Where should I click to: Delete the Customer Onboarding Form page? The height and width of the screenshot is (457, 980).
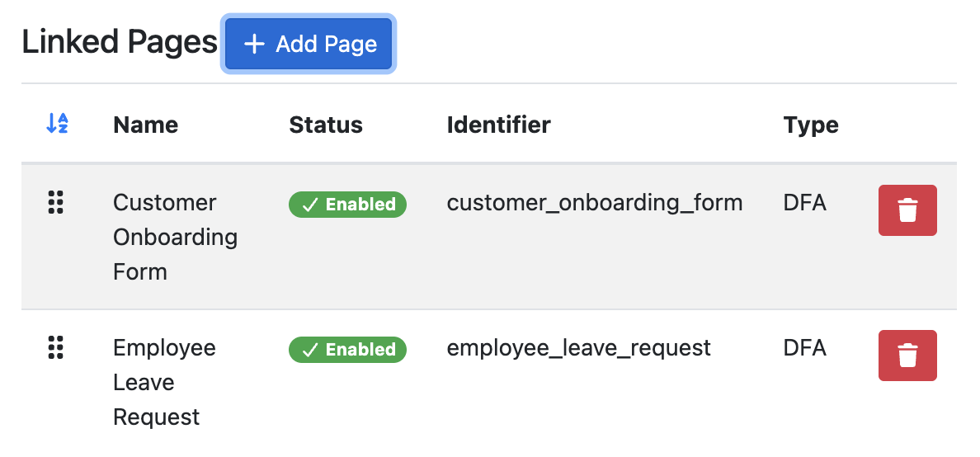907,210
